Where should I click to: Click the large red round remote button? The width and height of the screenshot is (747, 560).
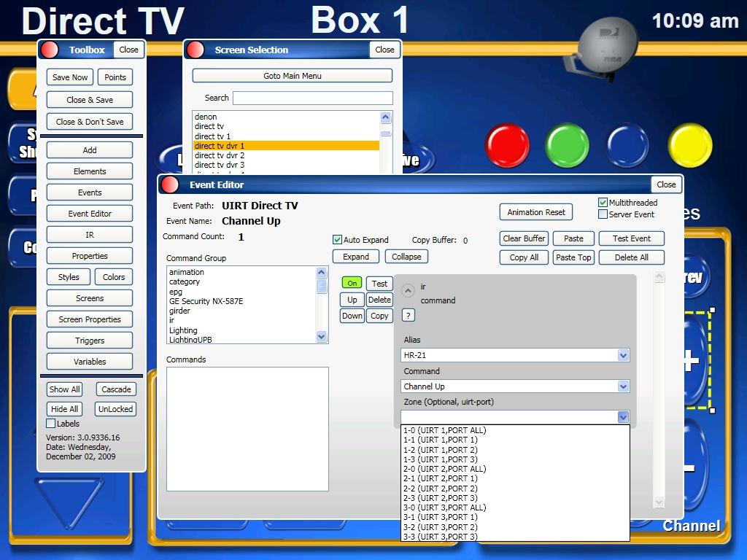507,145
